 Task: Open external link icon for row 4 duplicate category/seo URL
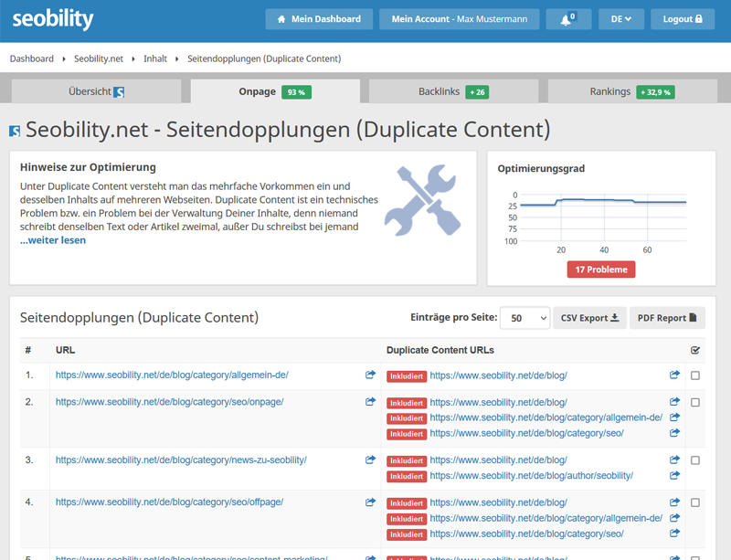[x=674, y=533]
